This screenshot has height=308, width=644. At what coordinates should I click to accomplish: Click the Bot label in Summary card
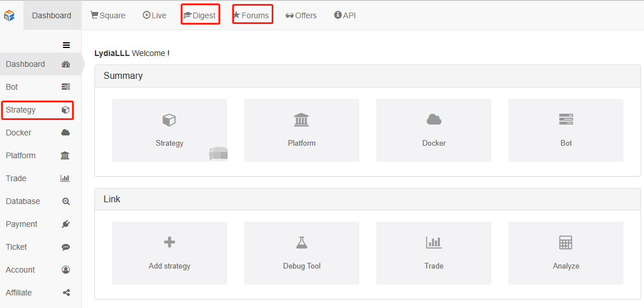(x=566, y=143)
